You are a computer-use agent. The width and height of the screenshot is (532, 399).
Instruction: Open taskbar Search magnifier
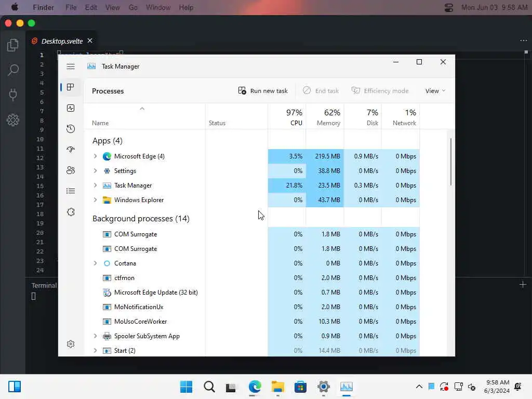(x=209, y=387)
